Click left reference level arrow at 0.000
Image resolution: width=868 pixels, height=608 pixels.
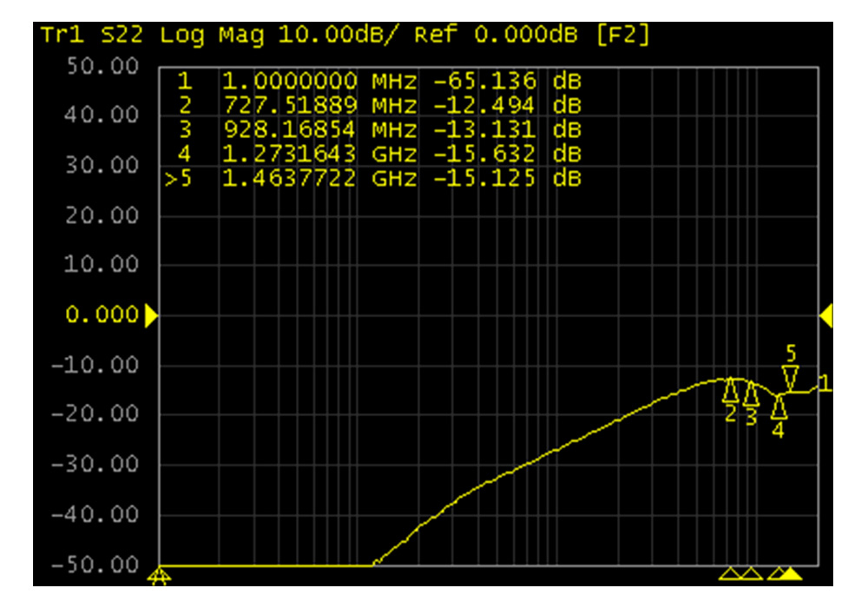(x=150, y=316)
